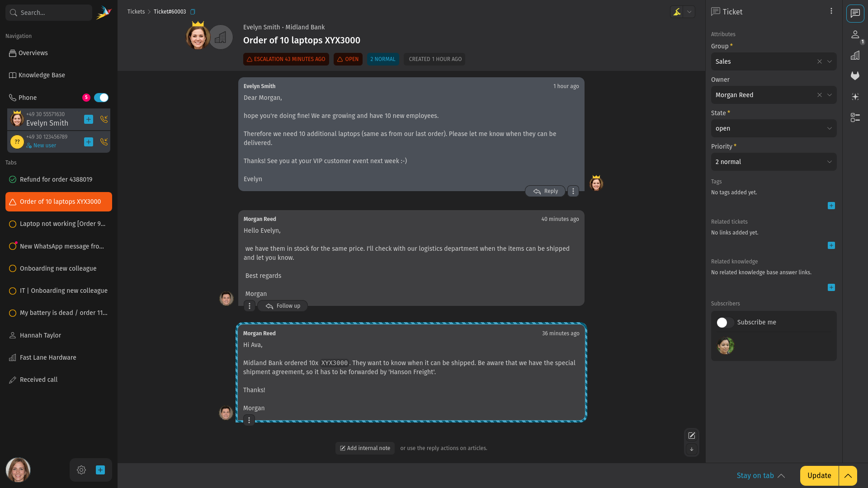
Task: Clear the Group Sales selection
Action: click(x=819, y=61)
